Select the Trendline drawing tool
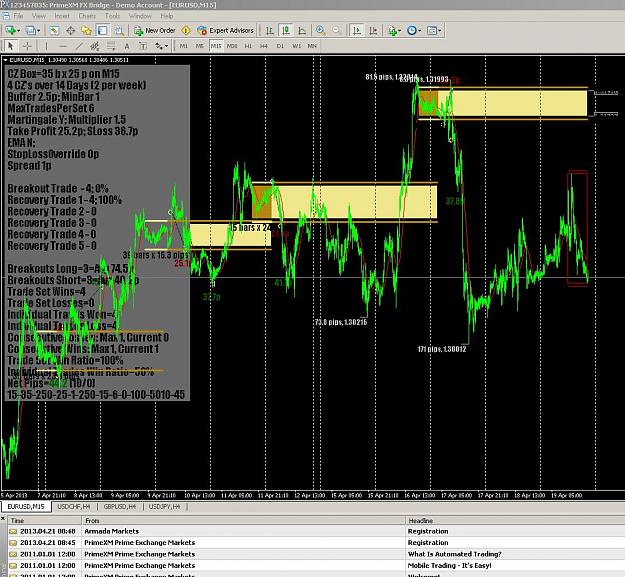 pos(79,46)
